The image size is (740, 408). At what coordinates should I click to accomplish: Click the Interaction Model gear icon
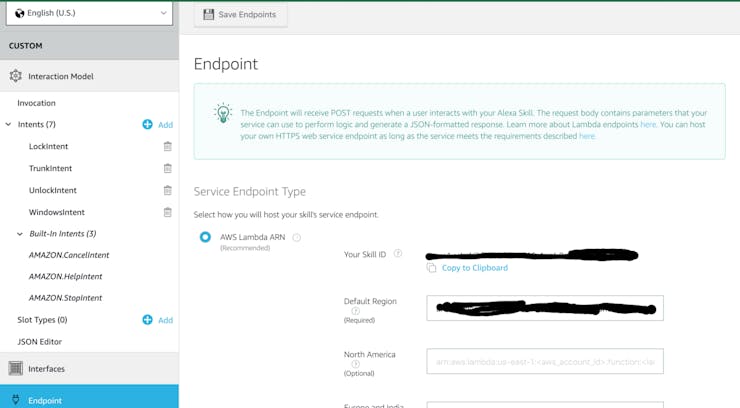[x=16, y=76]
